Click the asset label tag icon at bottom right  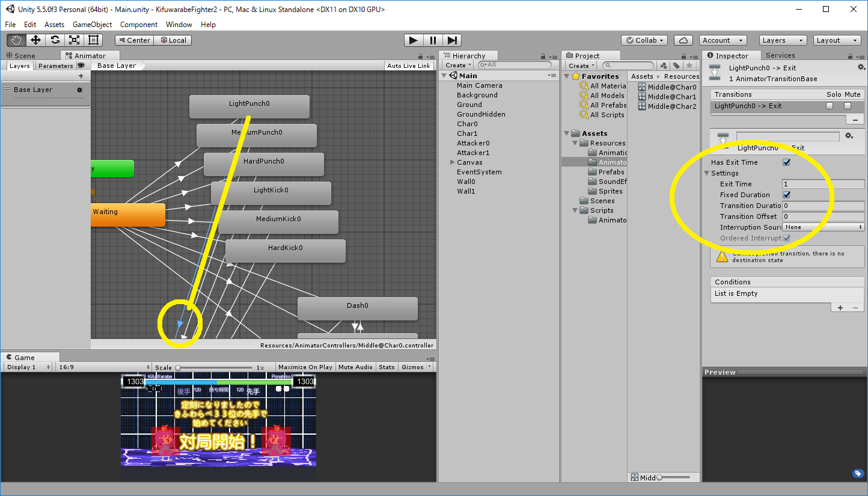[858, 473]
